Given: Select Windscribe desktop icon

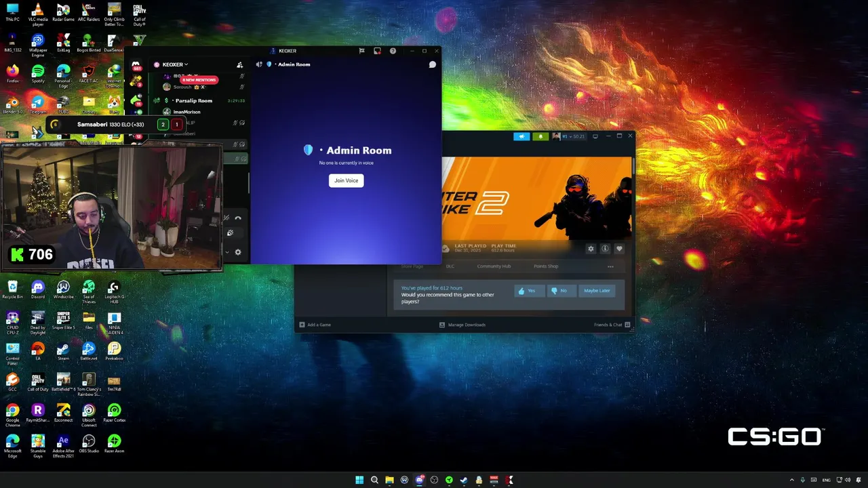Looking at the screenshot, I should pos(63,290).
